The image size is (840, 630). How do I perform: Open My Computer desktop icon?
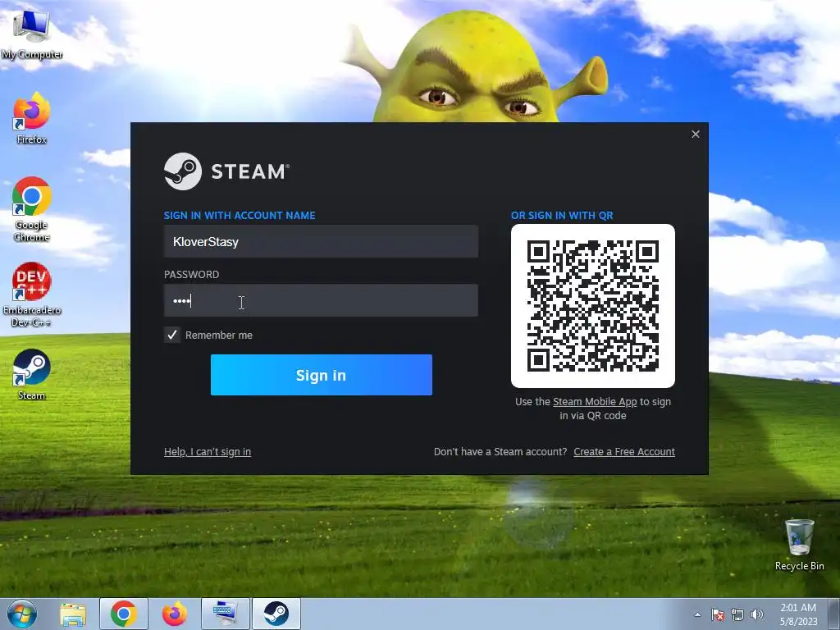32,34
